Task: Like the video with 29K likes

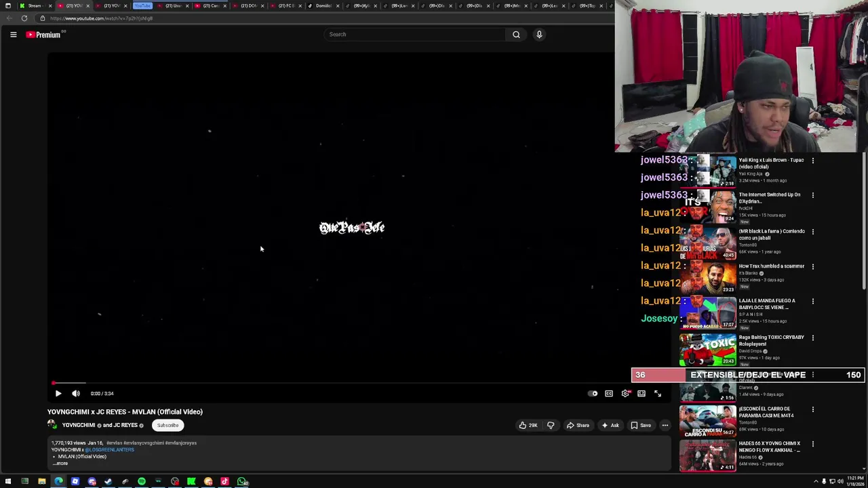Action: click(528, 426)
